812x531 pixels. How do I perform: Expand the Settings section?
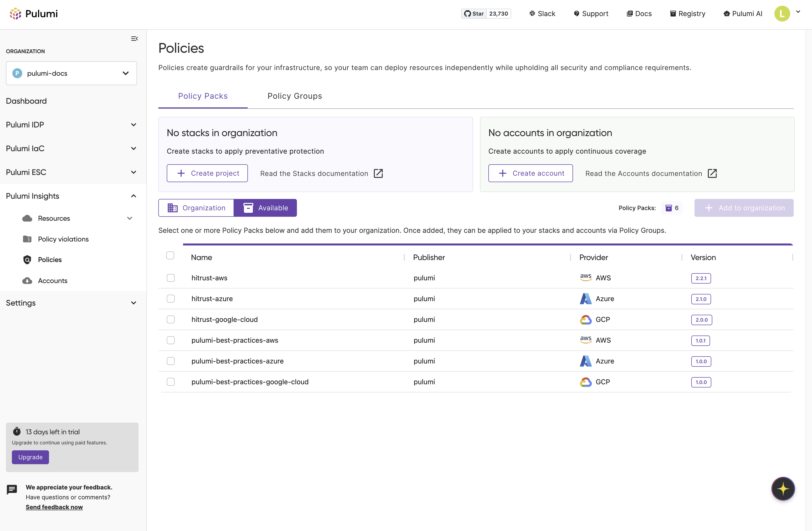pos(71,303)
